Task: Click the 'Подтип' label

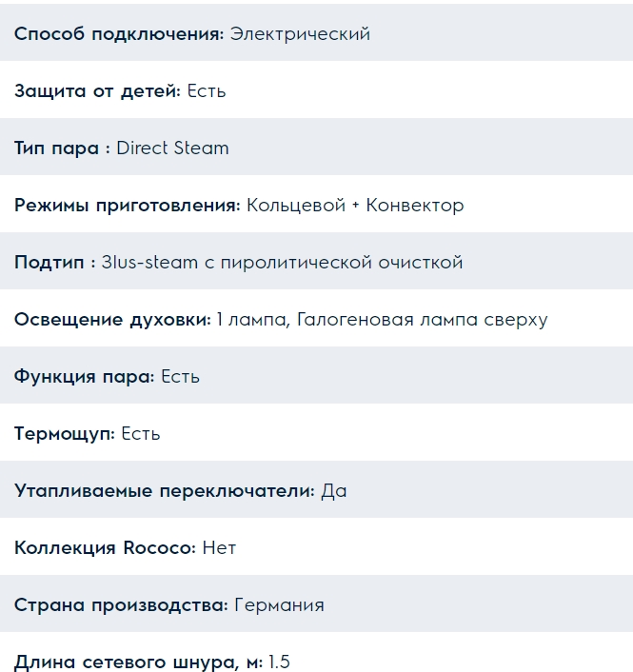Action: [53, 263]
